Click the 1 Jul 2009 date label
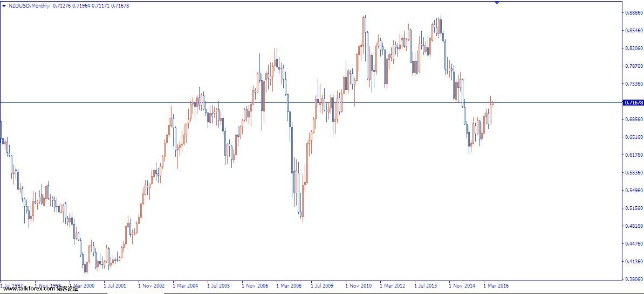The width and height of the screenshot is (644, 294). tap(321, 285)
